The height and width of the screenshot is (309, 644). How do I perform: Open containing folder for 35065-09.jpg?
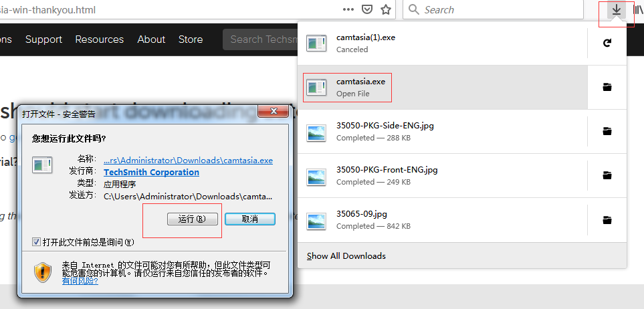click(x=607, y=219)
